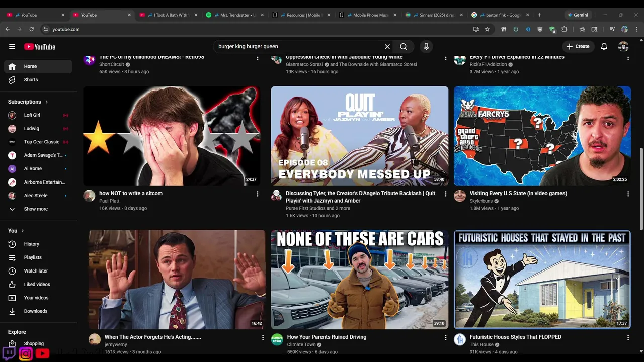Start voice search with the microphone icon
The width and height of the screenshot is (644, 362).
coord(426,46)
